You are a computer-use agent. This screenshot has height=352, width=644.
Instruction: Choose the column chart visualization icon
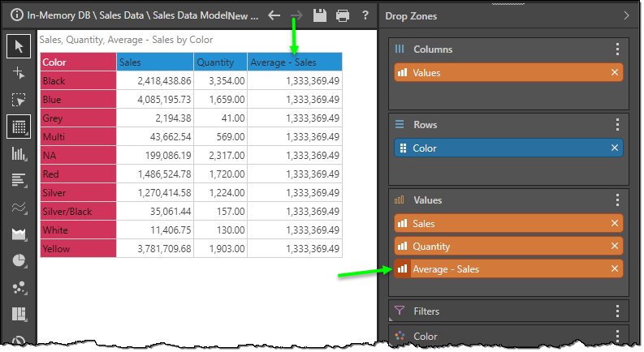(x=18, y=153)
